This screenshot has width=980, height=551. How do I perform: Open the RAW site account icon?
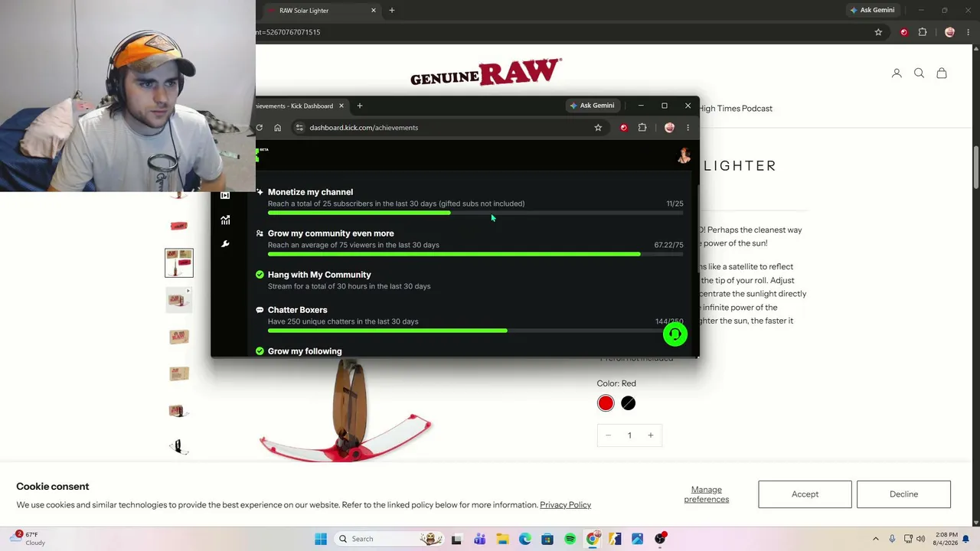coord(897,73)
